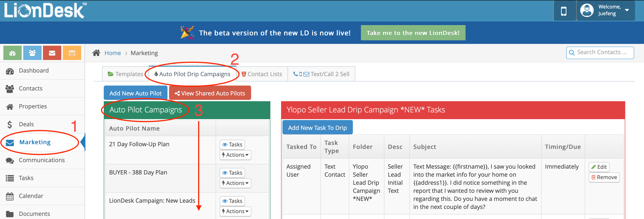644x219 pixels.
Task: Click the user avatar icon
Action: 587,11
